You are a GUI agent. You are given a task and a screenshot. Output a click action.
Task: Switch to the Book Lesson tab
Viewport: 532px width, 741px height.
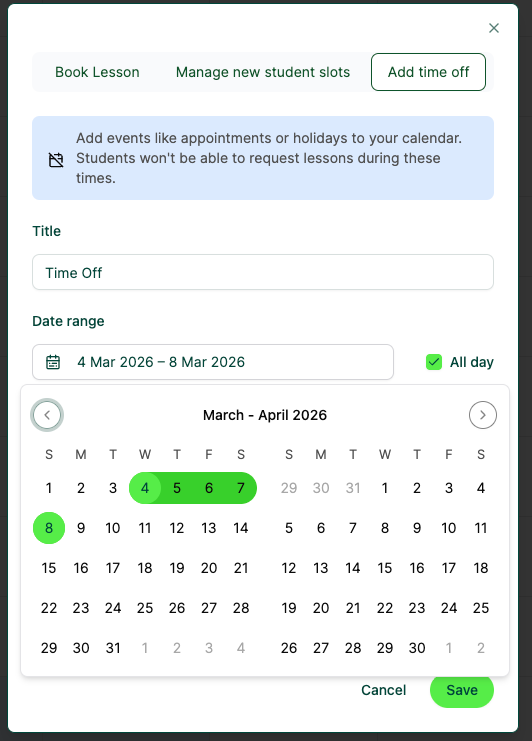[97, 72]
